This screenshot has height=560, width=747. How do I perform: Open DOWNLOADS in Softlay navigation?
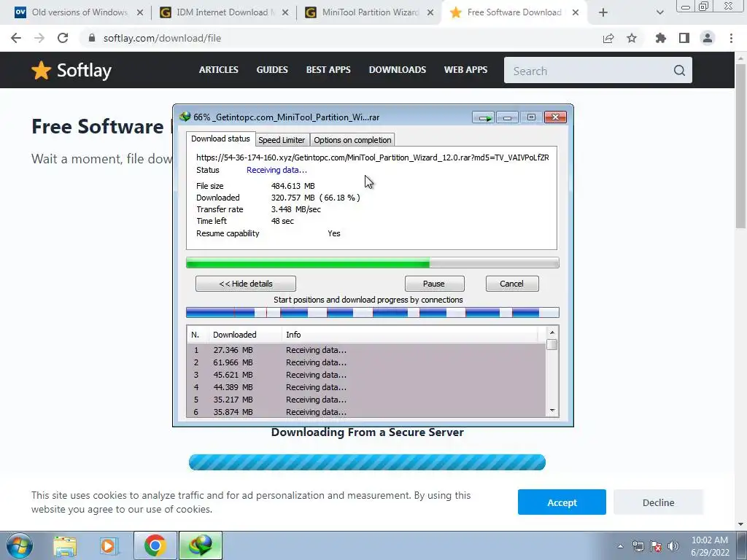(398, 69)
